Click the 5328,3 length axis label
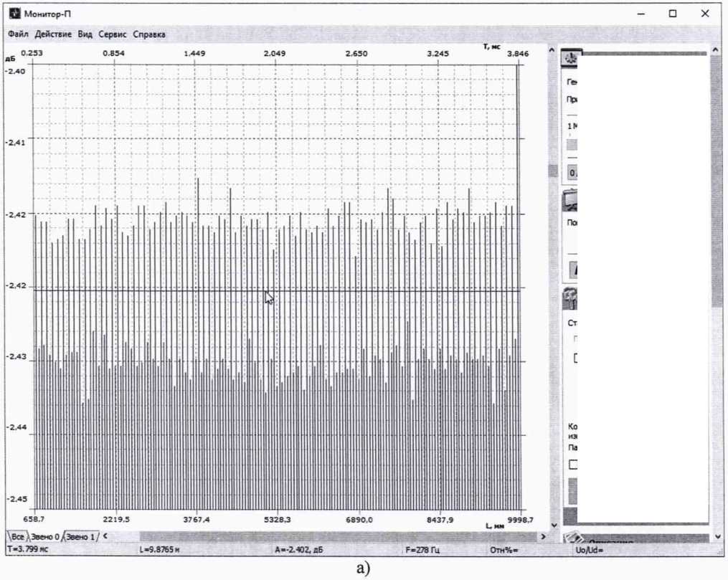 coord(278,519)
